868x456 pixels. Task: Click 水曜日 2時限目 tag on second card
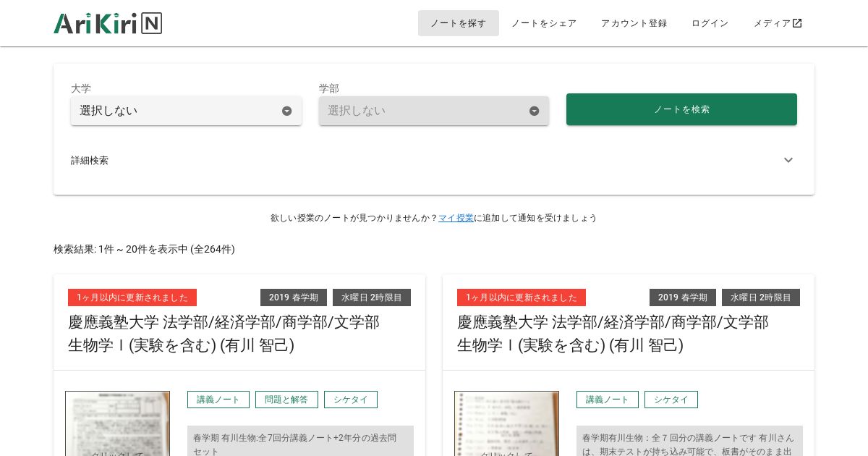pyautogui.click(x=761, y=297)
